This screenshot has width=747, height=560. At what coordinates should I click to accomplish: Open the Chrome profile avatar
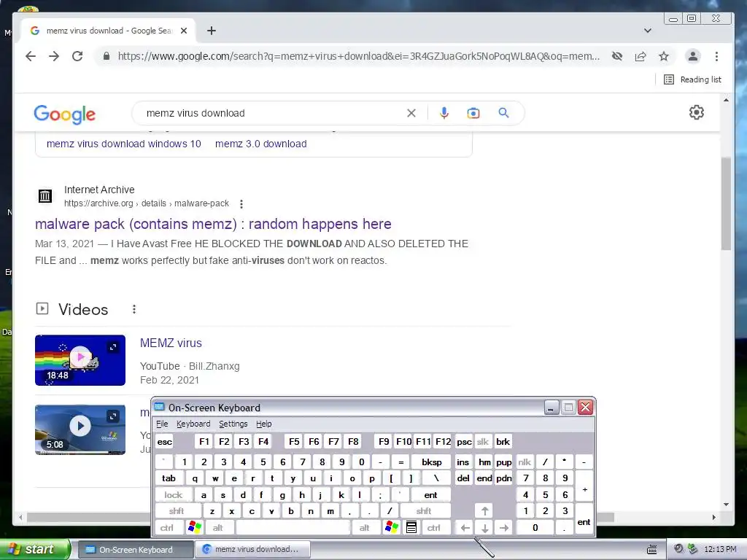pyautogui.click(x=693, y=56)
